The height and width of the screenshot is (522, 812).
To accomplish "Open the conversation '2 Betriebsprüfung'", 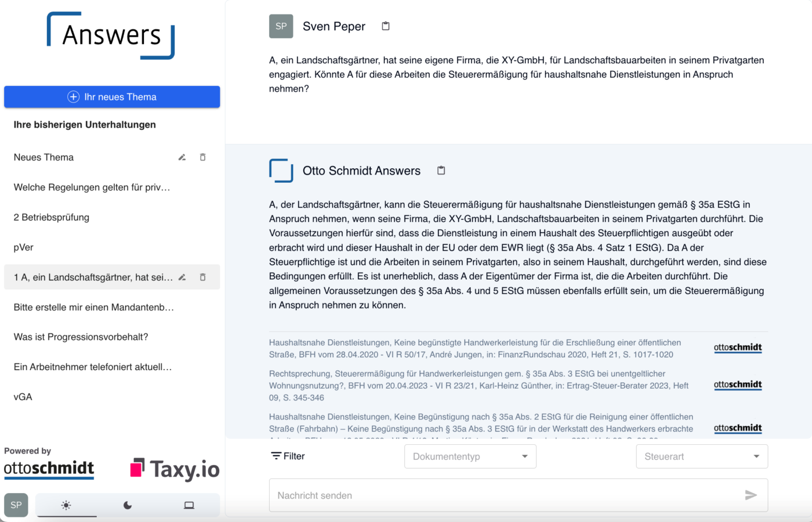I will click(52, 217).
